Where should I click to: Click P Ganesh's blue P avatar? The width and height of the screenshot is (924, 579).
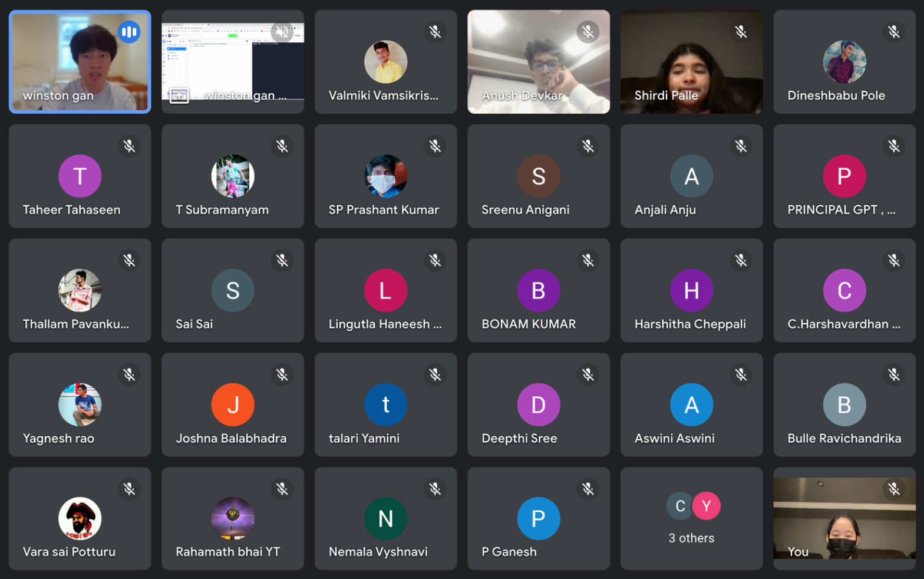click(x=539, y=519)
